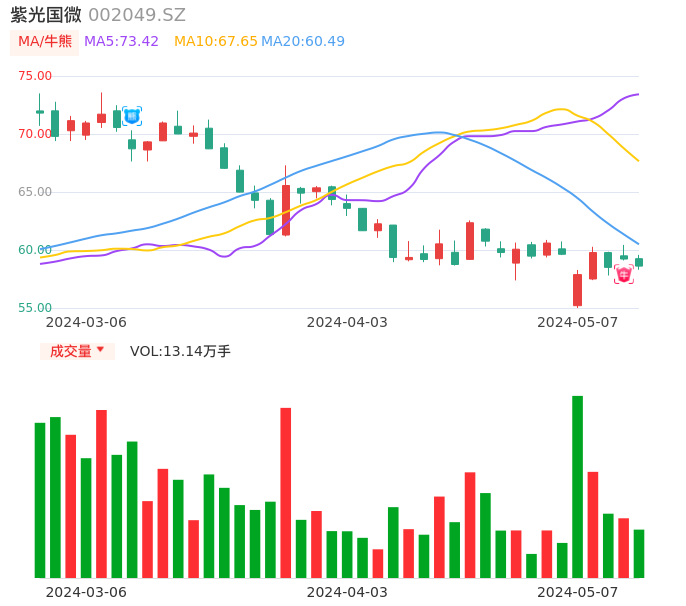Click the red bull signal marker
The height and width of the screenshot is (606, 686).
point(624,274)
